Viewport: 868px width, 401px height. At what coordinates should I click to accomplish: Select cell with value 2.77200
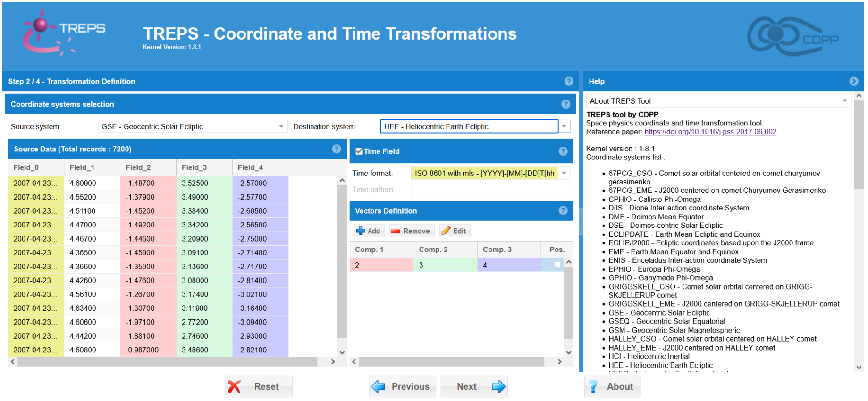tap(204, 322)
